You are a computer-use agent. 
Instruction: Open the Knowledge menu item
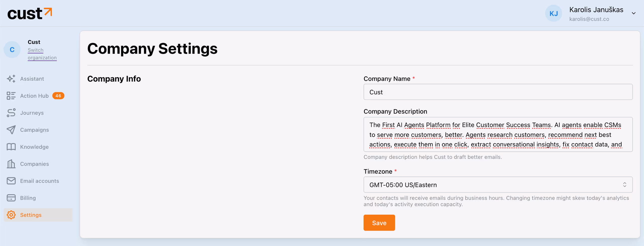pyautogui.click(x=34, y=147)
